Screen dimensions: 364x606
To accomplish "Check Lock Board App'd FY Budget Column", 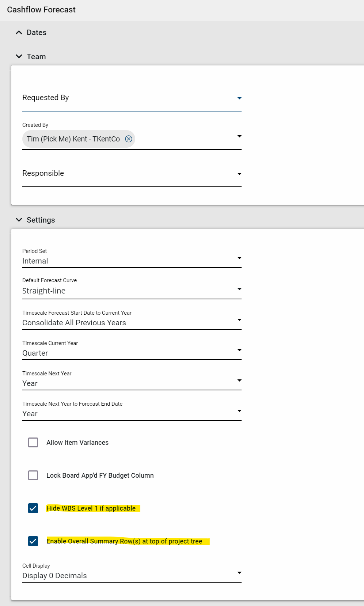I will [x=33, y=476].
